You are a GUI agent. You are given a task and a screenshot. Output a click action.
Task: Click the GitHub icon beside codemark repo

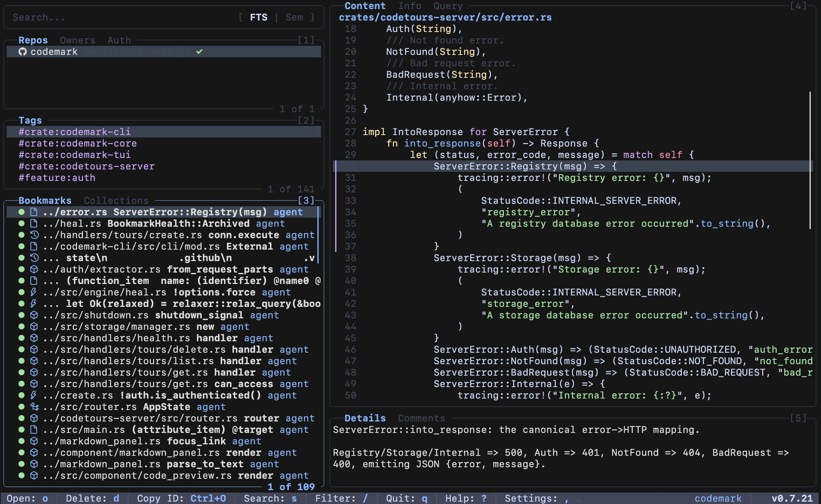coord(22,52)
